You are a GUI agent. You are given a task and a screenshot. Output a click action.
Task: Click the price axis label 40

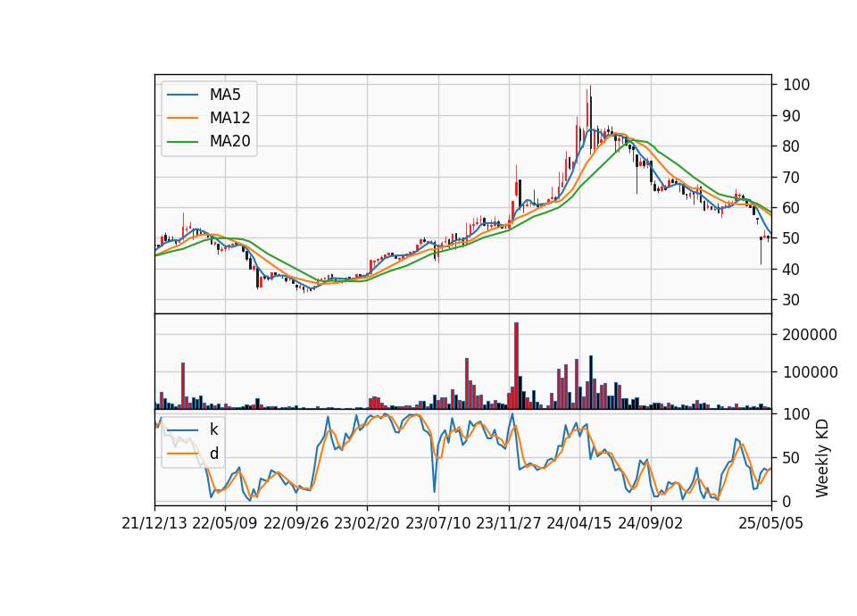(792, 269)
